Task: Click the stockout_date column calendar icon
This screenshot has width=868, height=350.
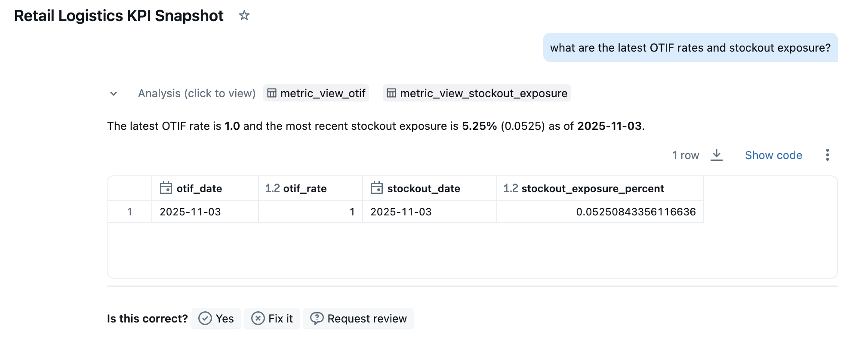Action: [377, 188]
